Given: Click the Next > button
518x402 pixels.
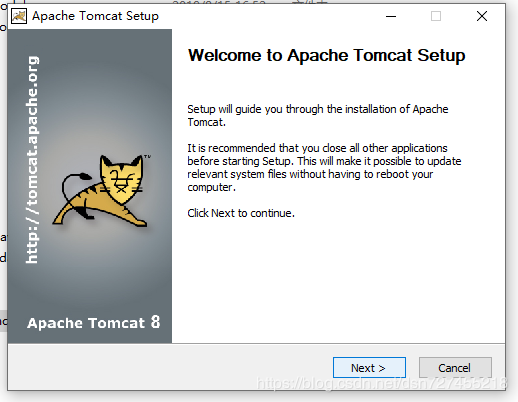Looking at the screenshot, I should (369, 368).
